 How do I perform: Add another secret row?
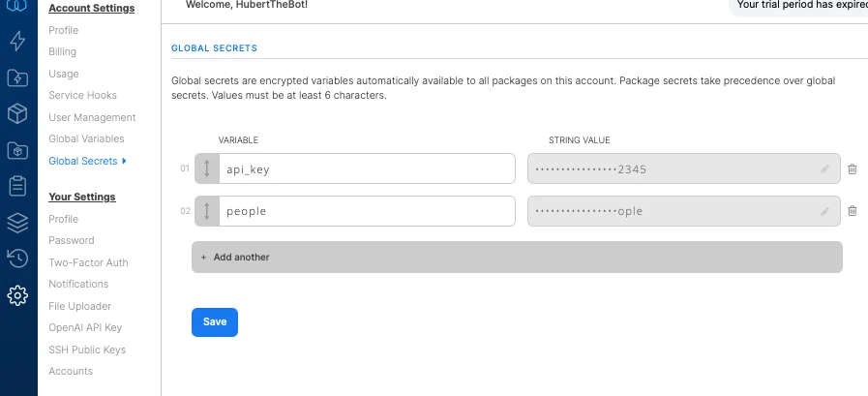click(517, 257)
